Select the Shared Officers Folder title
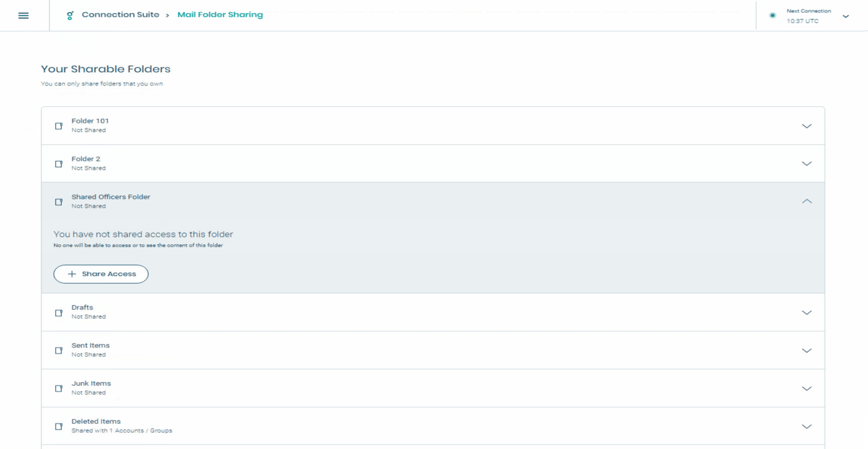Viewport: 868px width, 449px height. [111, 197]
